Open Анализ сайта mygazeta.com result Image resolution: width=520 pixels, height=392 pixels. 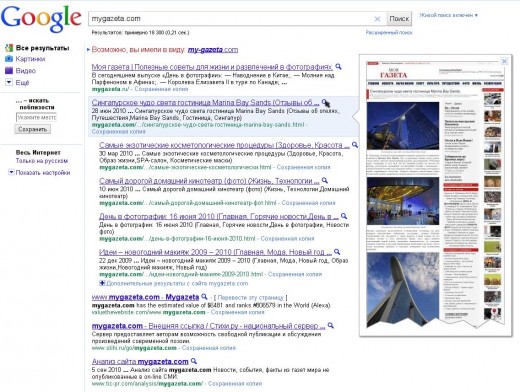140,361
